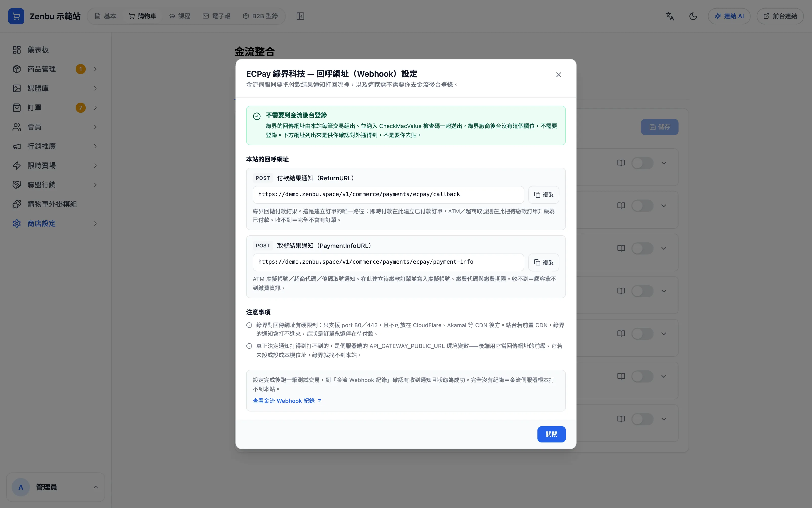Toggle the third payment provider switch
Image resolution: width=812 pixels, height=508 pixels.
[642, 248]
